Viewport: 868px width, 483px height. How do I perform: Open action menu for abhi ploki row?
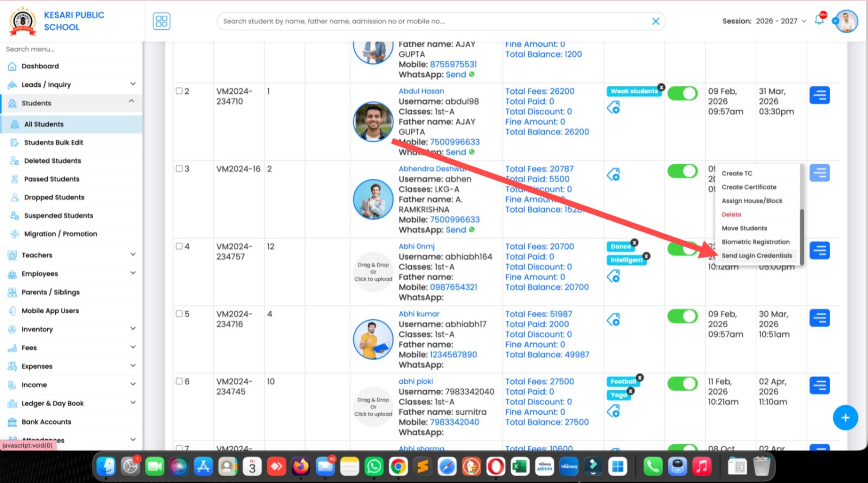[819, 386]
